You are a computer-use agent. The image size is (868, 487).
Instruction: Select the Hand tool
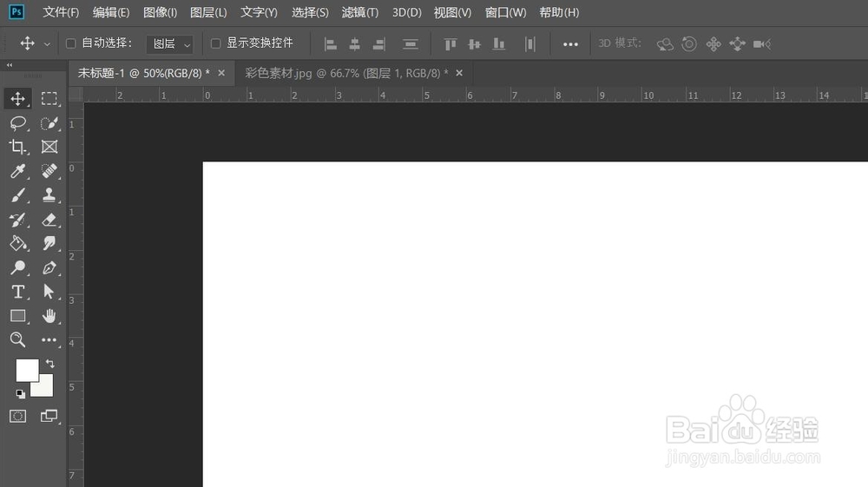[49, 316]
